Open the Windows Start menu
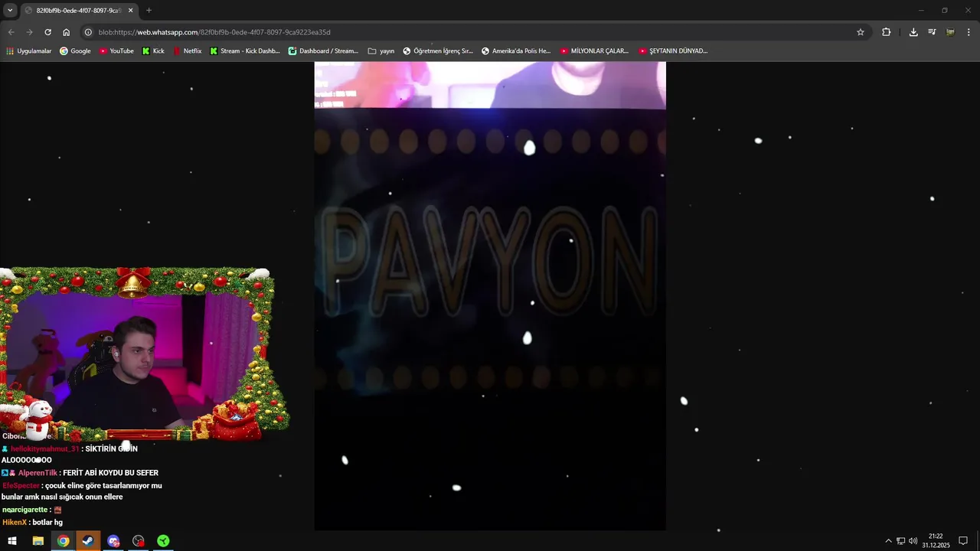 pos(12,541)
